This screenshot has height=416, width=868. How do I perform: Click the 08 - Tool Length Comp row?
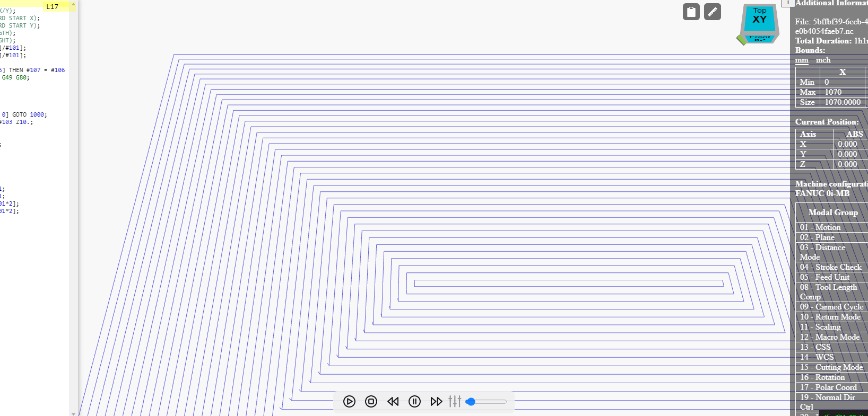click(x=832, y=292)
